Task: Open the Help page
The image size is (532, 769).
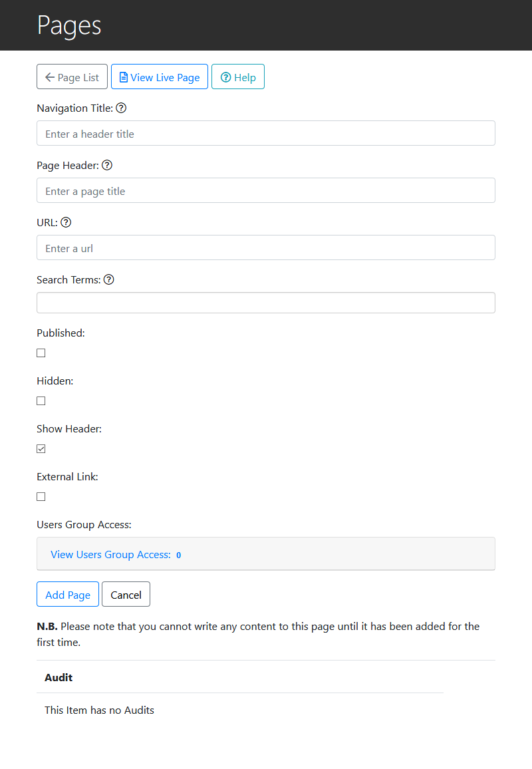Action: click(x=237, y=77)
